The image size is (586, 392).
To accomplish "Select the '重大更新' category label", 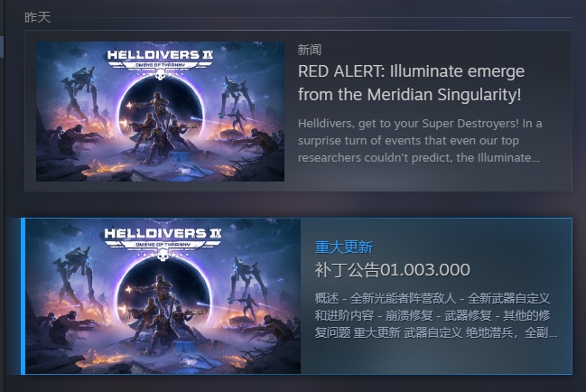I will (x=344, y=247).
